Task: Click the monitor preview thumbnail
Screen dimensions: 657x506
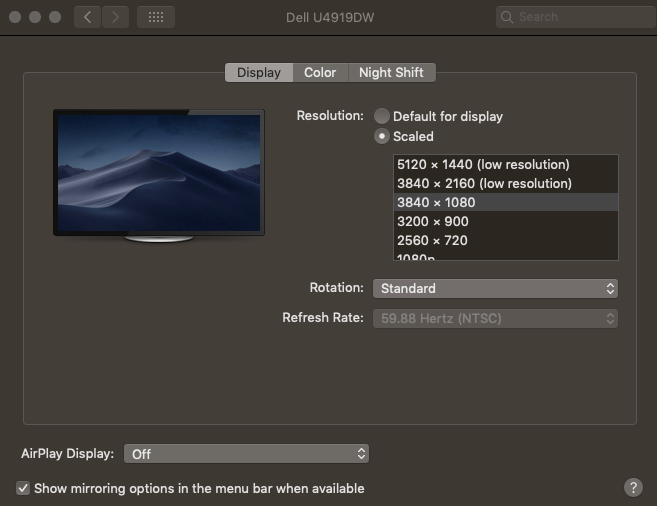Action: (x=159, y=176)
